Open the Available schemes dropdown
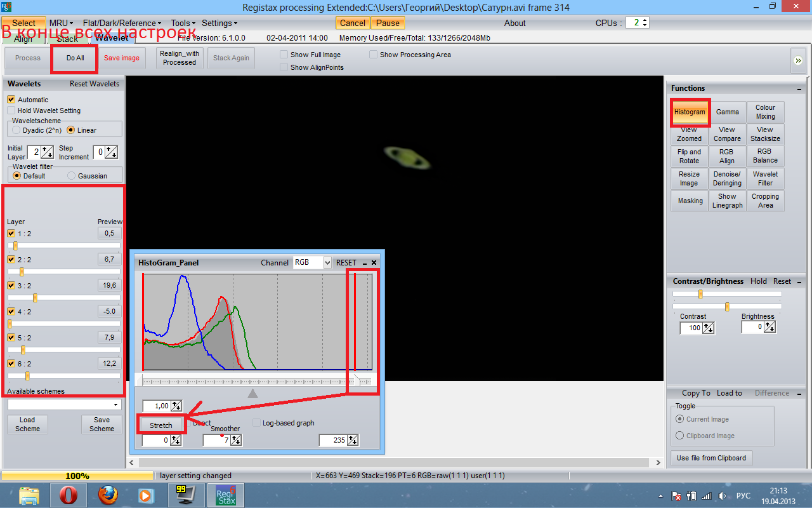 pyautogui.click(x=115, y=405)
